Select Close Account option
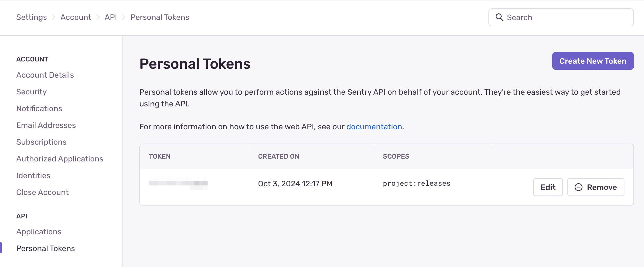The width and height of the screenshot is (644, 267). click(42, 192)
